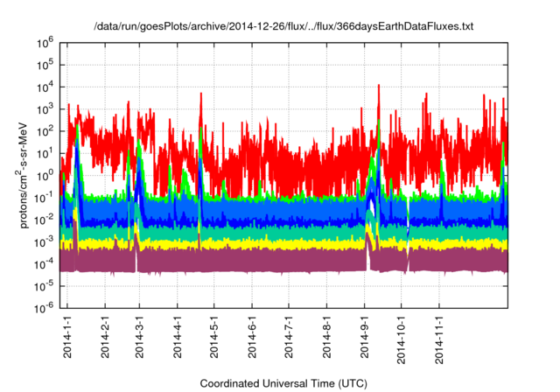Select the 2014-10-1 date tick label
The image size is (560, 392).
pyautogui.click(x=401, y=339)
